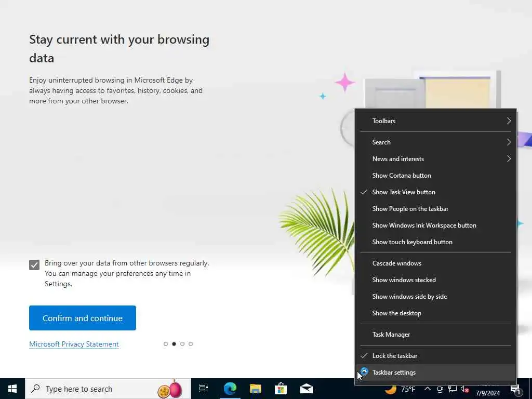Open Toolbars menu entry

(436, 121)
